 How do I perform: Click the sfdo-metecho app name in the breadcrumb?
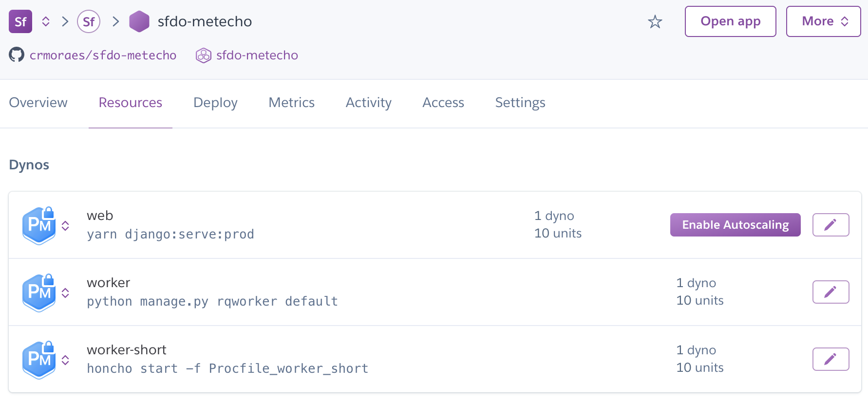tap(205, 21)
